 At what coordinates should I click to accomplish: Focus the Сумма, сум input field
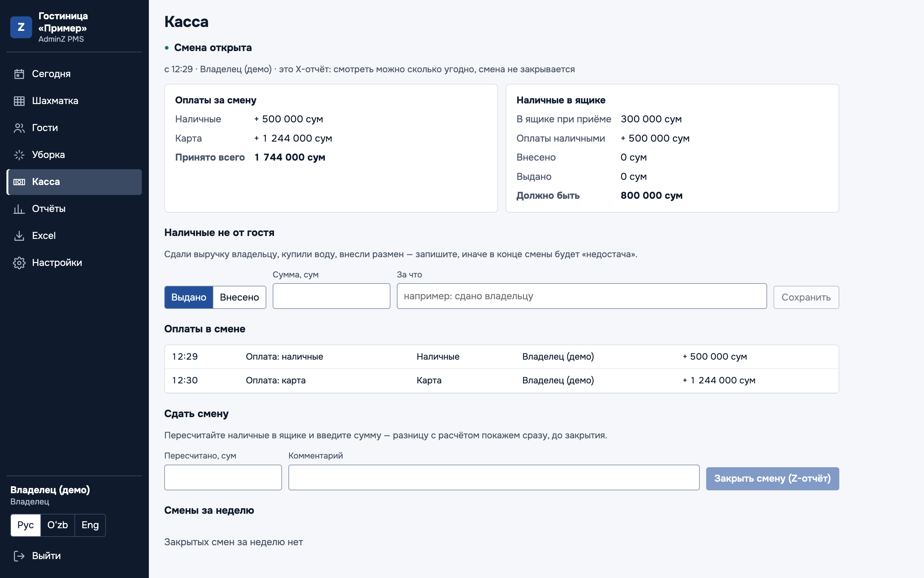click(331, 296)
